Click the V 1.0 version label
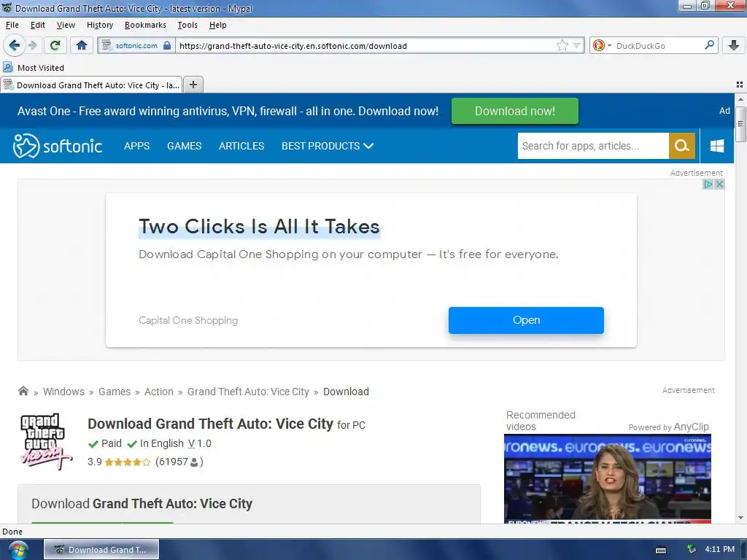Screen dimensions: 747x560 click(199, 443)
